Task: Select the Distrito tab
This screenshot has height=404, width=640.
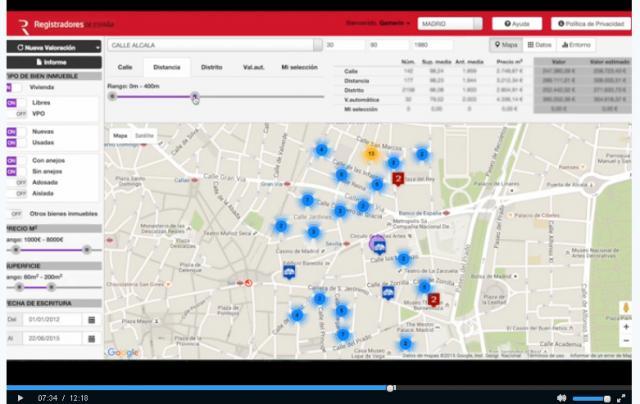Action: pos(211,67)
